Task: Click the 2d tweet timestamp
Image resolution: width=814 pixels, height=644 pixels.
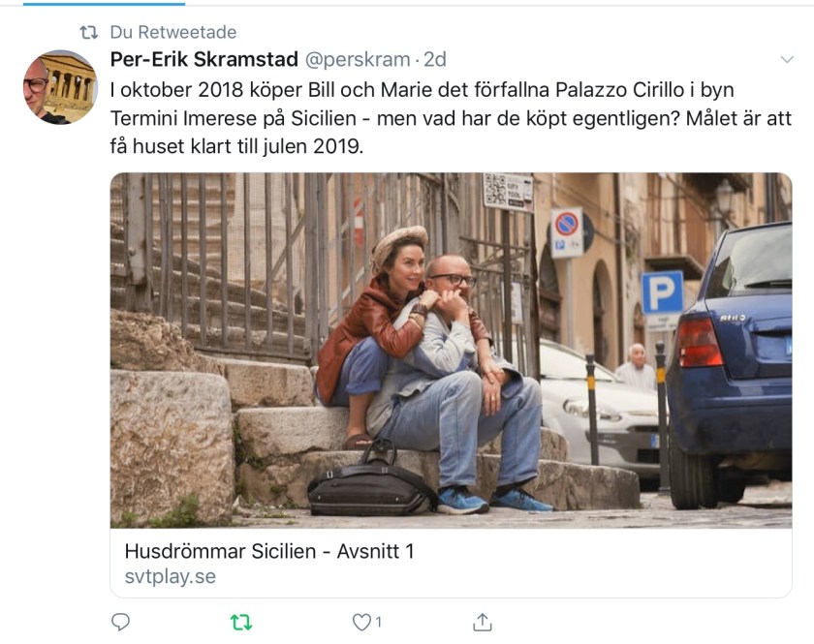Action: (435, 60)
